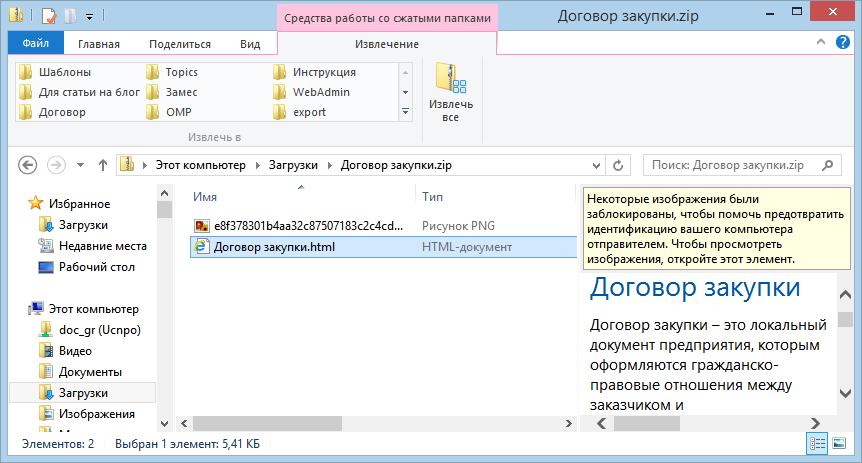Click the Extract All (Извлечь все) icon

point(450,92)
